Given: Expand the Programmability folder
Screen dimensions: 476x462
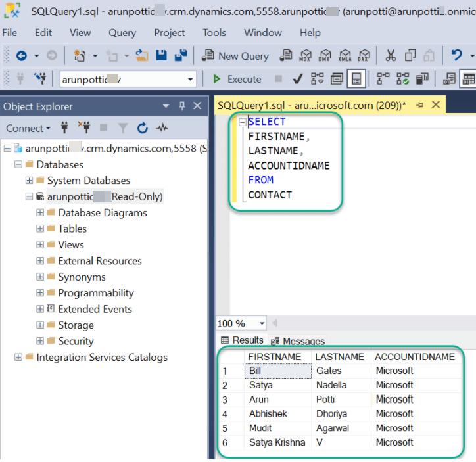Looking at the screenshot, I should [39, 292].
